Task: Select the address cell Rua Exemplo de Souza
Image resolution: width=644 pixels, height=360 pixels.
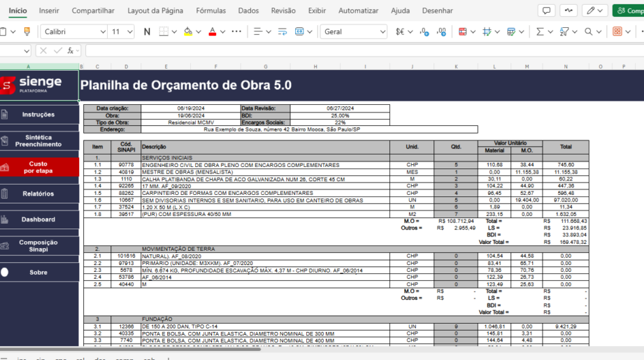Action: pyautogui.click(x=309, y=129)
